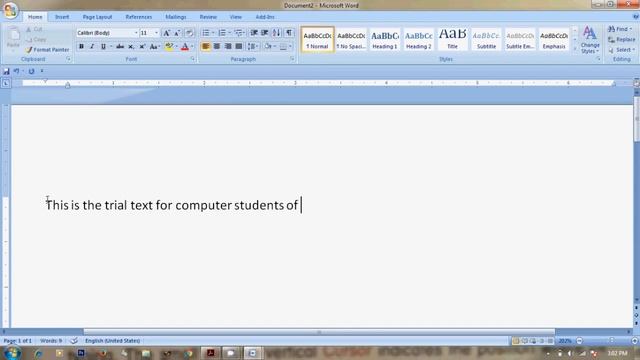
Task: Click English (United States) language indicator
Action: coord(113,340)
